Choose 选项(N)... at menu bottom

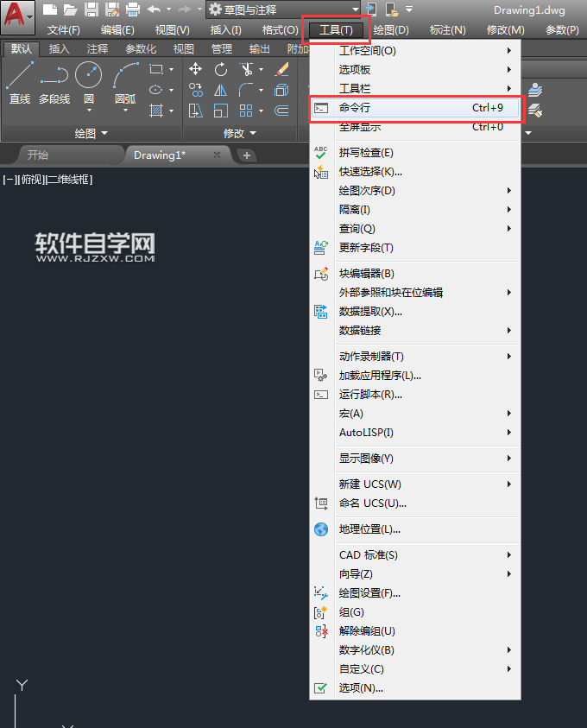[x=415, y=688]
